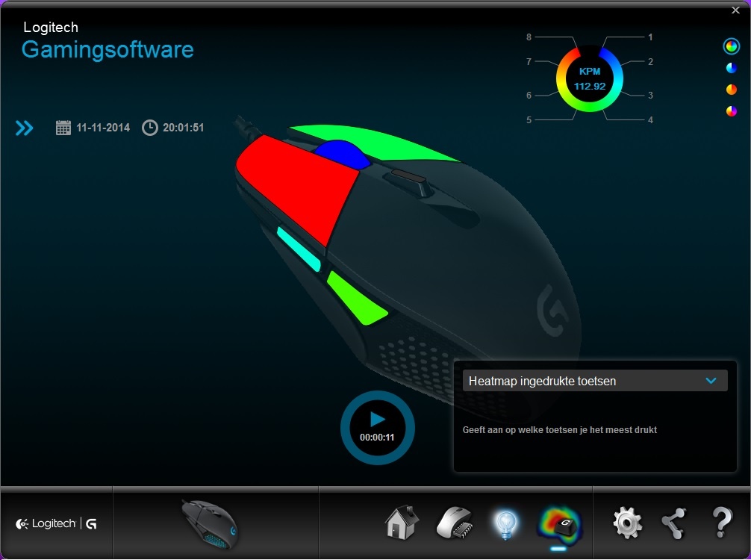
Task: Select the multicolor gradient scheme option
Action: [732, 111]
